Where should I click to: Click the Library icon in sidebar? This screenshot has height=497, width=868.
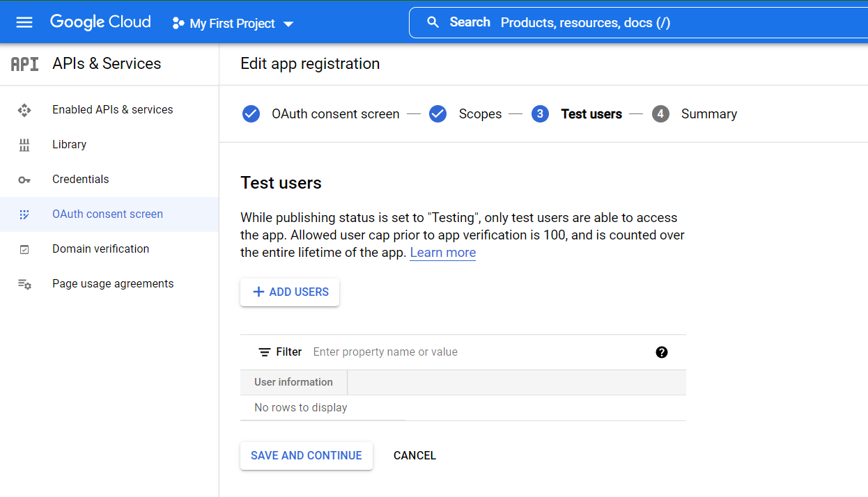pos(24,145)
